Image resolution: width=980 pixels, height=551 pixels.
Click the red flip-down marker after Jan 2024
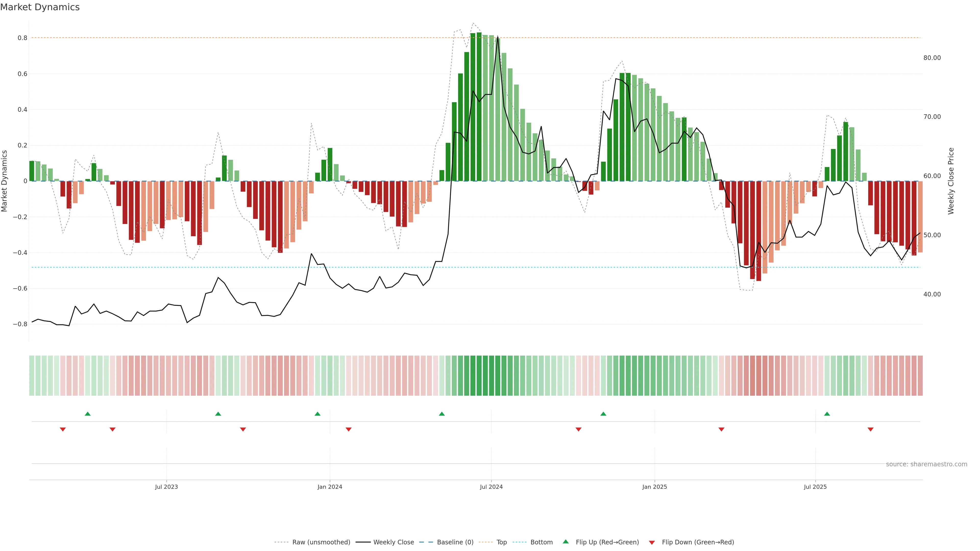tap(348, 429)
